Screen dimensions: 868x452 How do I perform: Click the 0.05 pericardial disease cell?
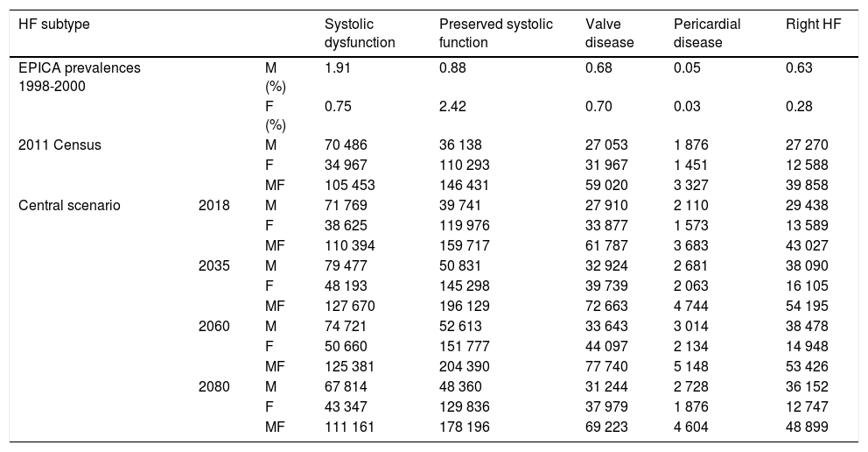pyautogui.click(x=687, y=67)
